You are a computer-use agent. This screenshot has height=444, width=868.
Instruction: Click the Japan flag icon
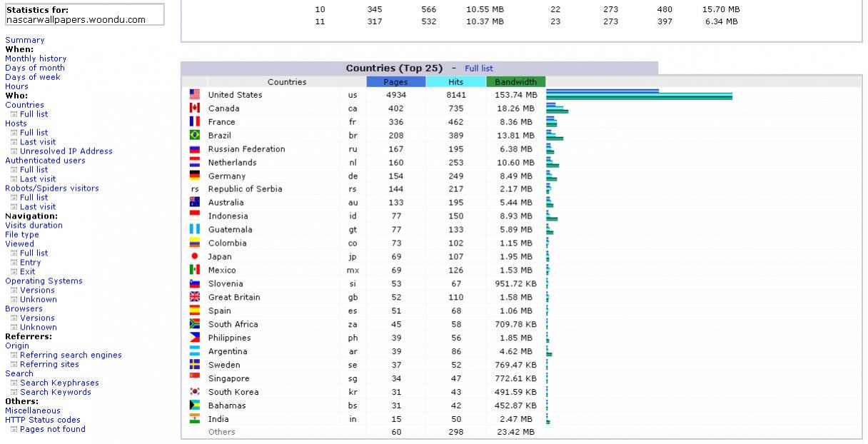point(194,256)
